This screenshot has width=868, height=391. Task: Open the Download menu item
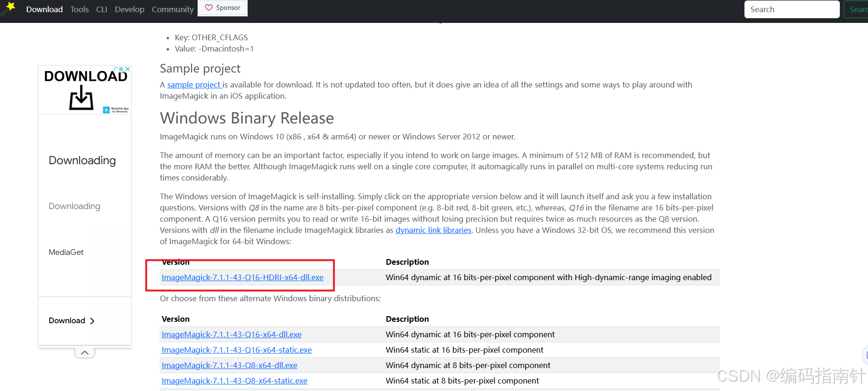pyautogui.click(x=44, y=9)
